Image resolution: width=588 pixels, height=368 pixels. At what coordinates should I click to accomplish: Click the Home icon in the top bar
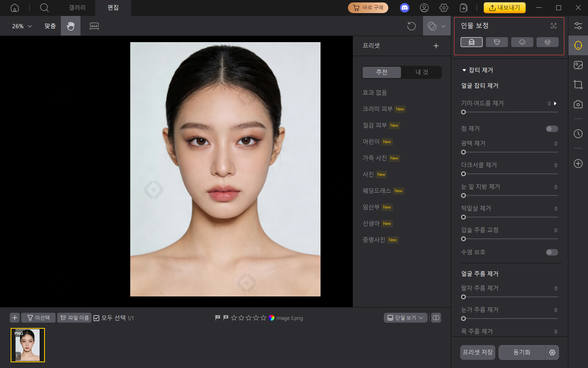(x=15, y=7)
